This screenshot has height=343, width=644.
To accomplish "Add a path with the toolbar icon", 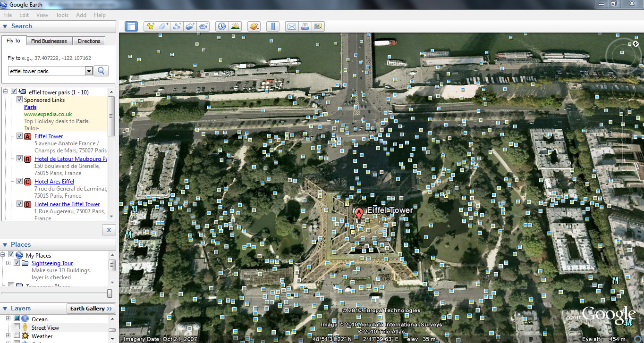I will 177,26.
